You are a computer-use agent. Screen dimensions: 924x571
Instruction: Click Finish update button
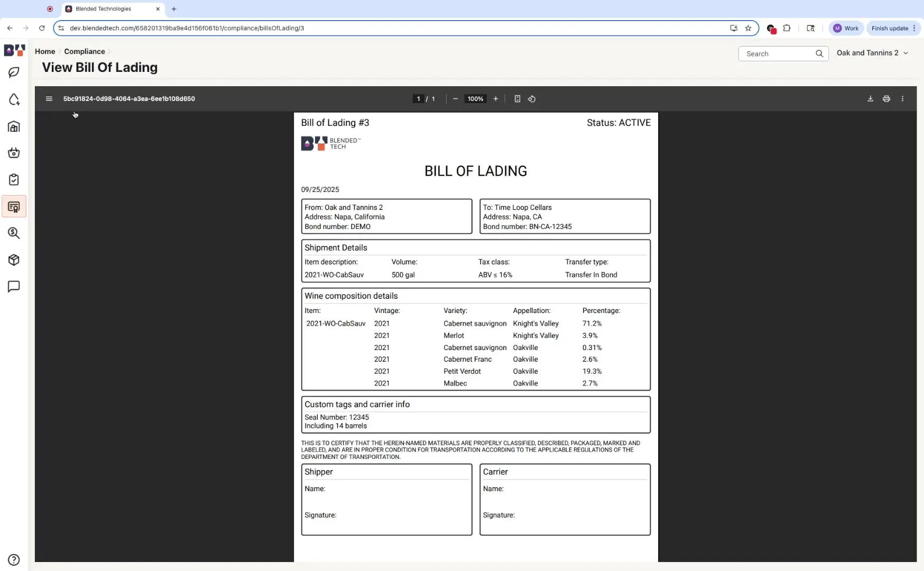(x=893, y=28)
